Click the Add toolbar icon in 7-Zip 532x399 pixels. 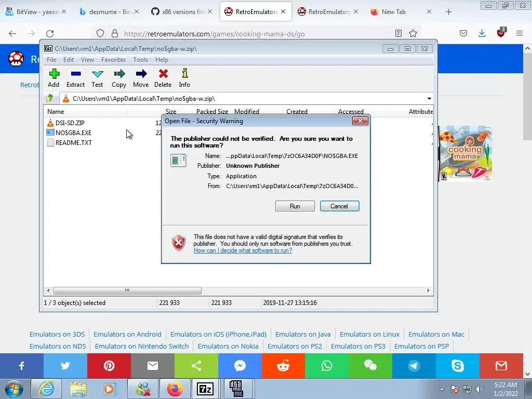click(x=54, y=78)
